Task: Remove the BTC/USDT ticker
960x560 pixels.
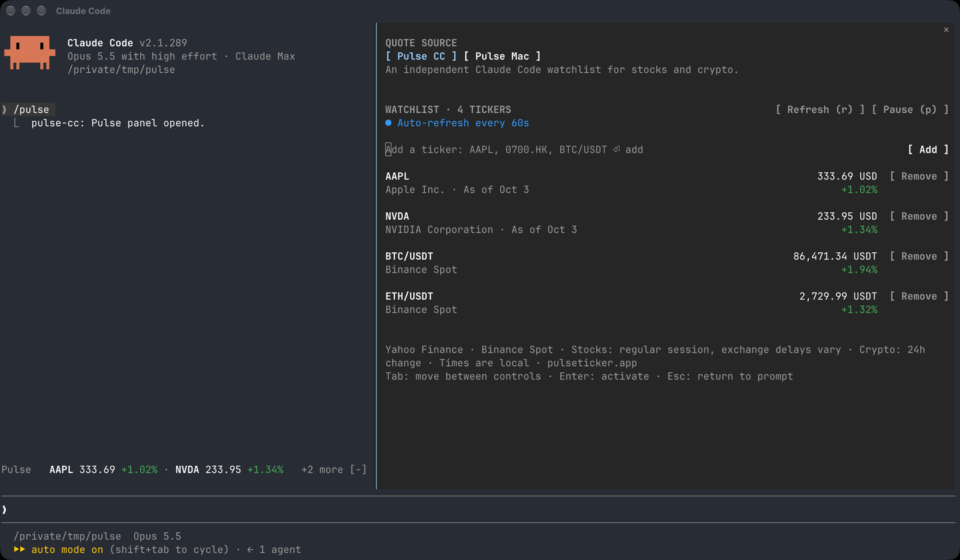Action: click(x=919, y=256)
